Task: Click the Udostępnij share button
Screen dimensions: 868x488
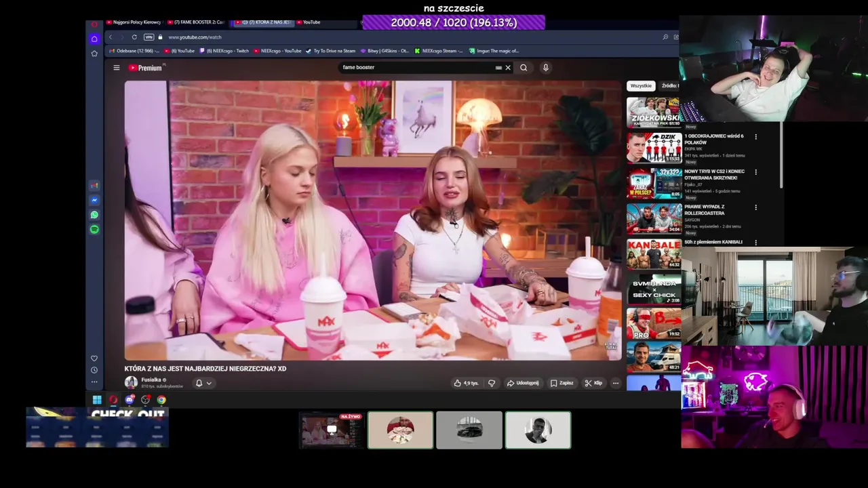Action: [523, 383]
